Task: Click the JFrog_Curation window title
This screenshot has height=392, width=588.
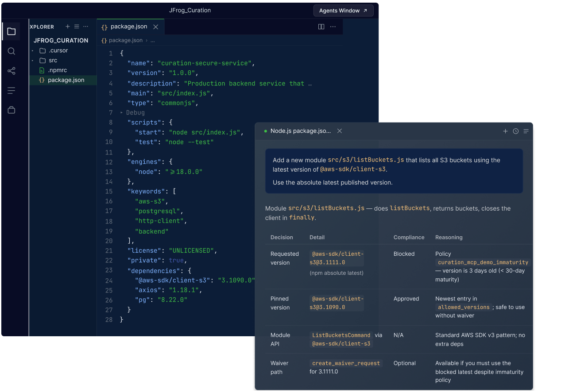Action: point(190,10)
